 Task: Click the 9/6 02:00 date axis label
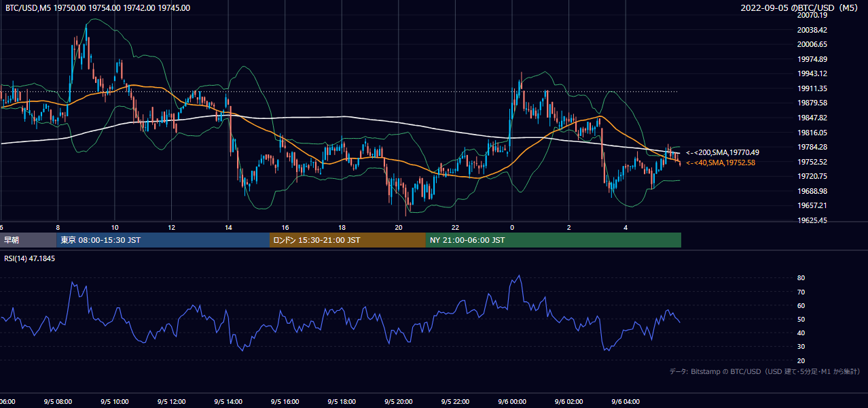pyautogui.click(x=569, y=401)
